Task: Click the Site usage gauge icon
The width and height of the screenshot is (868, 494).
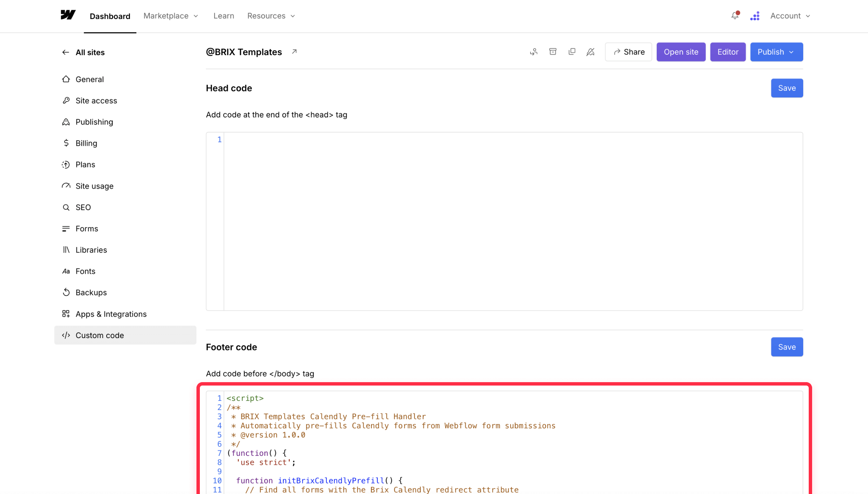Action: click(x=66, y=186)
